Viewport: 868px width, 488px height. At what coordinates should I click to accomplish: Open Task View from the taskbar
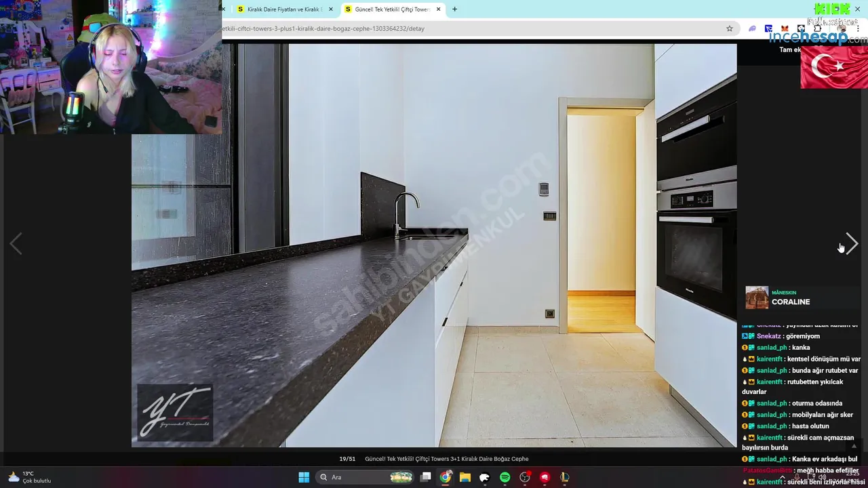(x=426, y=477)
